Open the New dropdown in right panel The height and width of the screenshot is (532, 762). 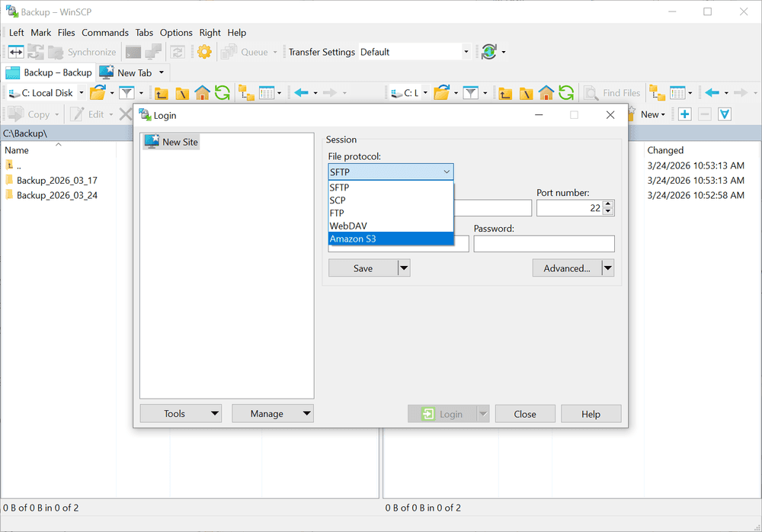pyautogui.click(x=653, y=114)
